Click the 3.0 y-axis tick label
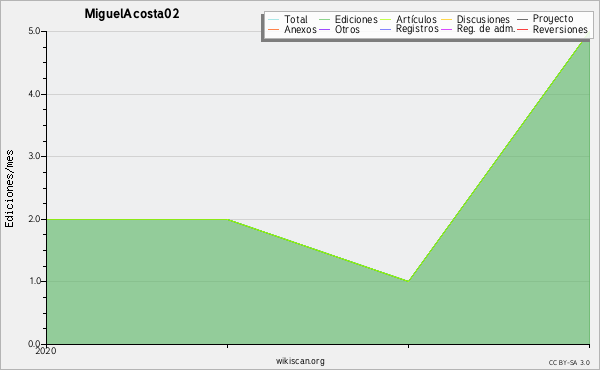Image resolution: width=600 pixels, height=370 pixels. coord(34,156)
